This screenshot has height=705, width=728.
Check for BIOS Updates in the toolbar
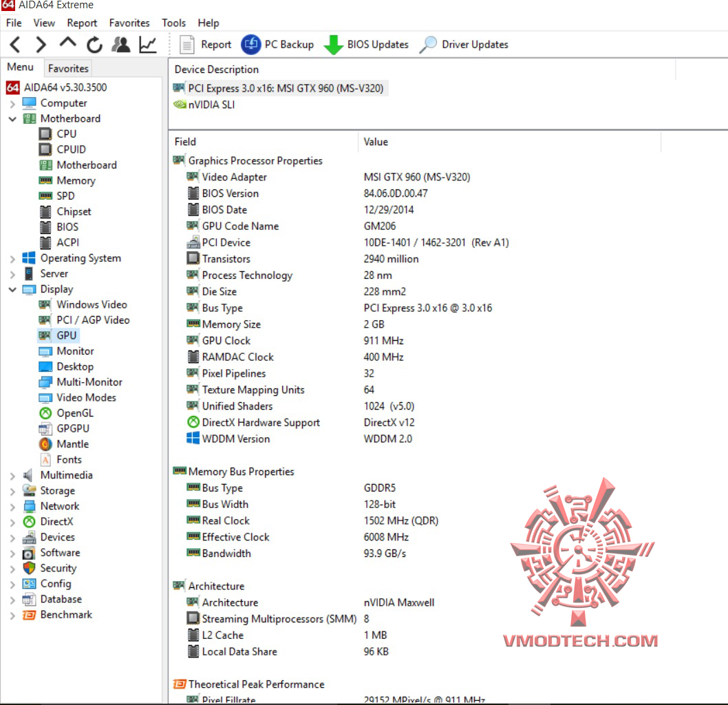click(366, 45)
